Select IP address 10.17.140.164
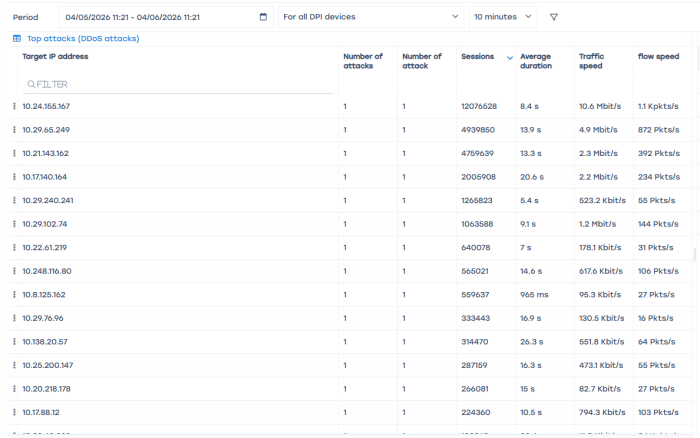Viewport: 700px width, 438px height. click(x=45, y=177)
